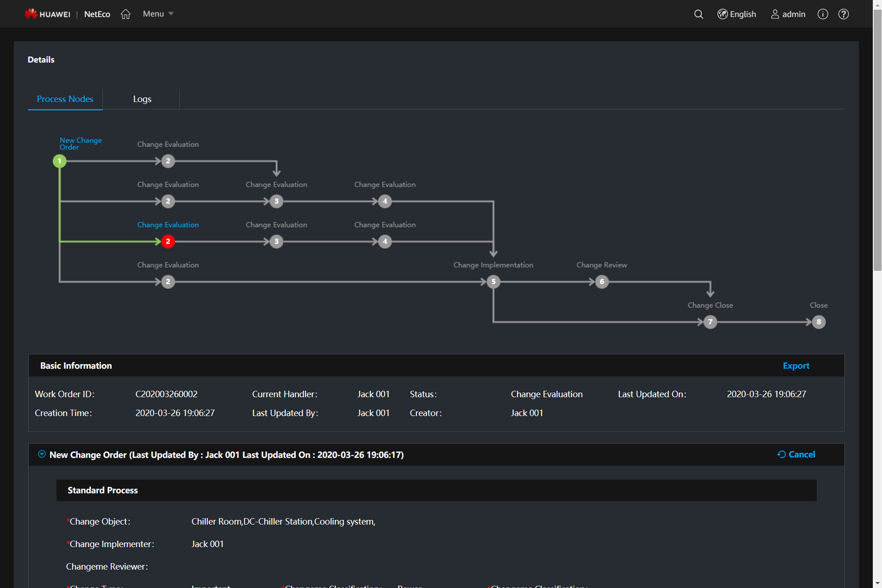Switch to the Logs tab
882x588 pixels.
tap(142, 99)
